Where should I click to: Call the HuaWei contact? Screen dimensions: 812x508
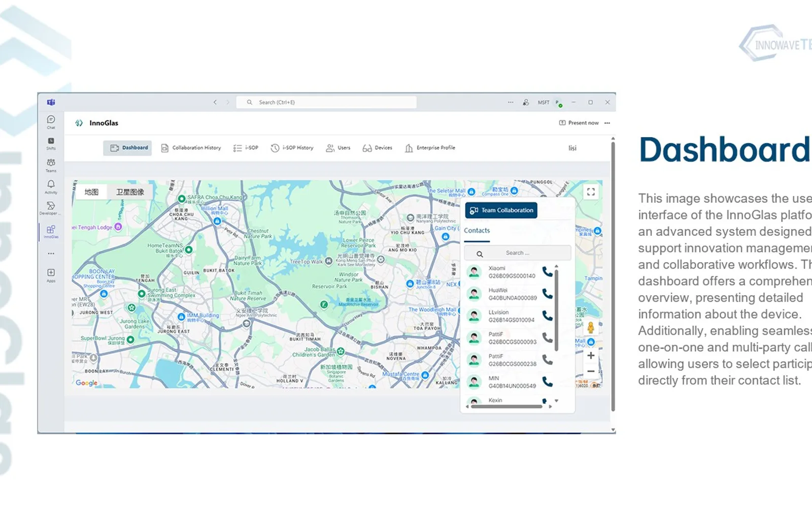(x=547, y=294)
